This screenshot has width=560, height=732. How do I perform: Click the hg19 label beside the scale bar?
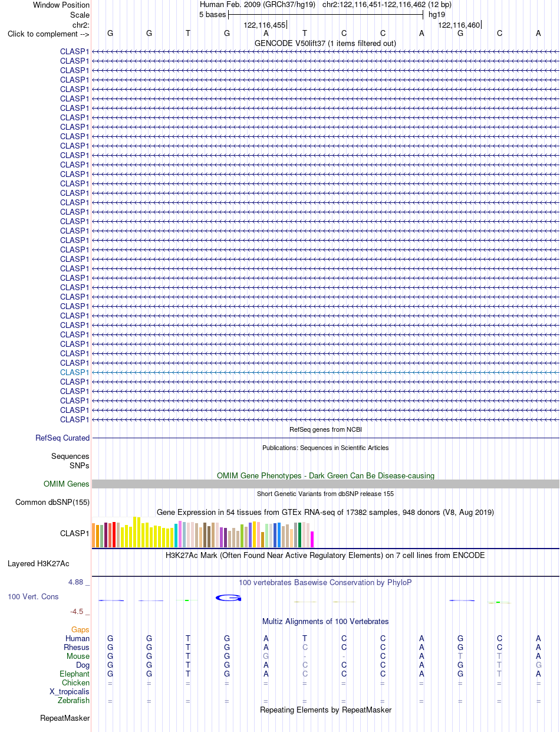point(437,15)
